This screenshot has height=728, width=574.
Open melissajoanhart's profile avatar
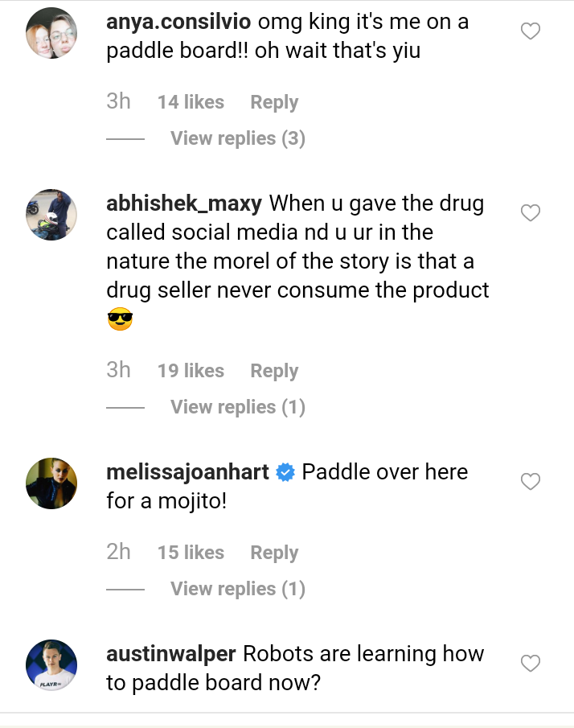pos(51,483)
